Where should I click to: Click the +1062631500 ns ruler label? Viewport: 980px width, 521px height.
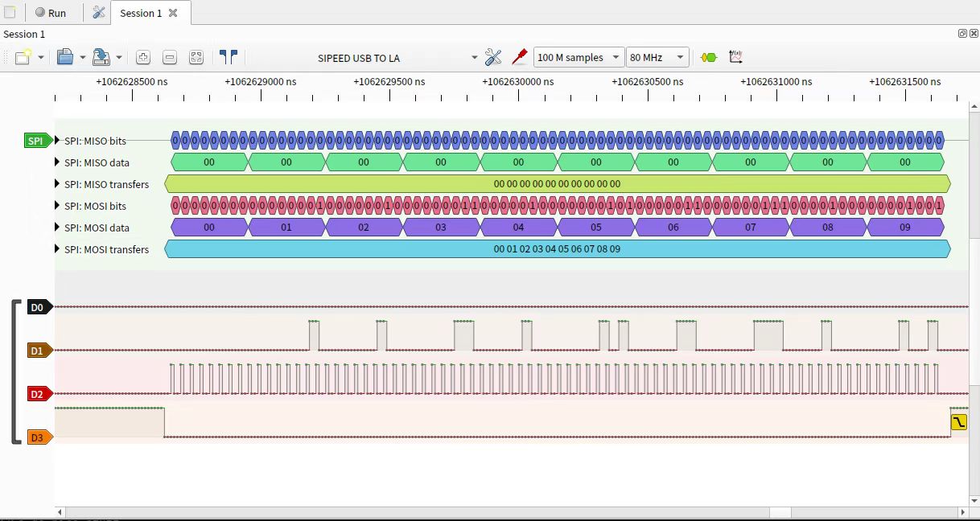[905, 82]
